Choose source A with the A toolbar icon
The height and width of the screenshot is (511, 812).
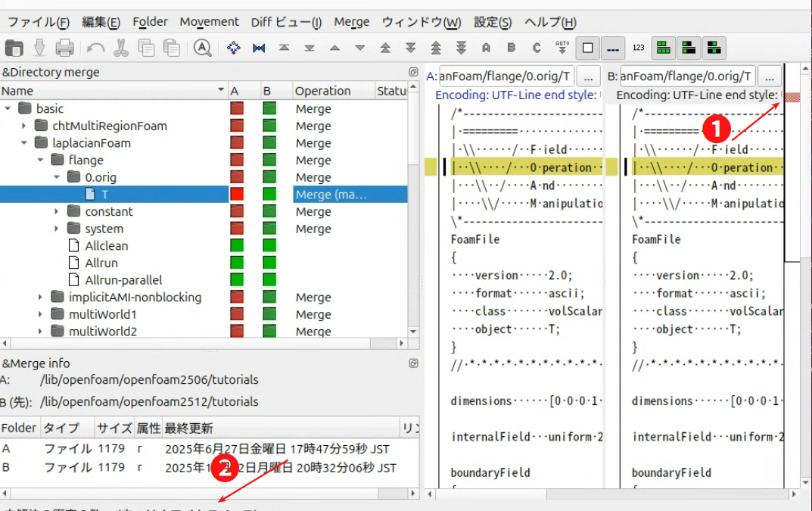486,48
